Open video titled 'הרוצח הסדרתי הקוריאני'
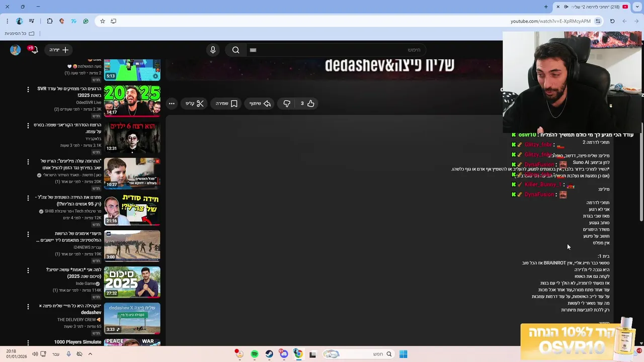 [67, 128]
